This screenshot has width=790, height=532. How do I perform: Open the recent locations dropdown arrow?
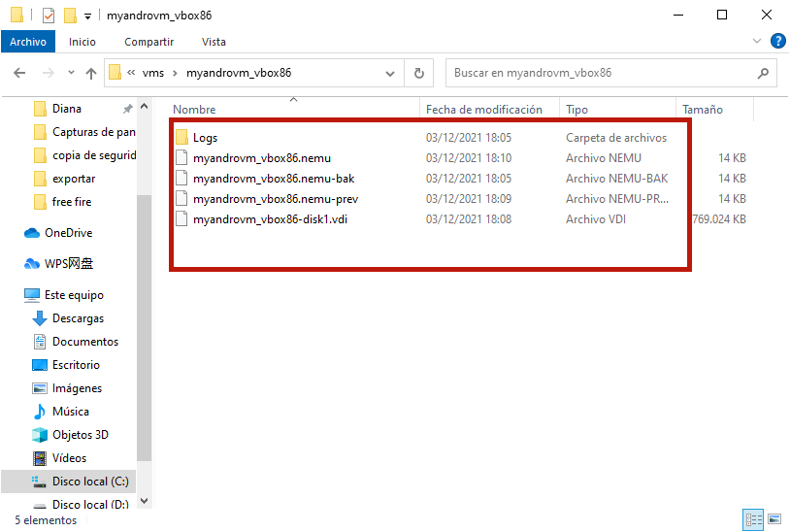click(x=71, y=73)
